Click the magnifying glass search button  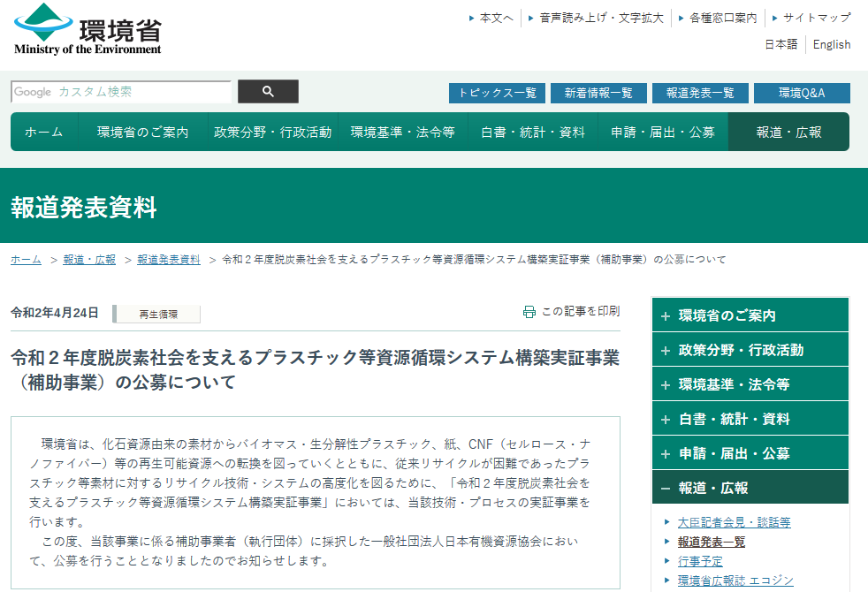coord(268,92)
